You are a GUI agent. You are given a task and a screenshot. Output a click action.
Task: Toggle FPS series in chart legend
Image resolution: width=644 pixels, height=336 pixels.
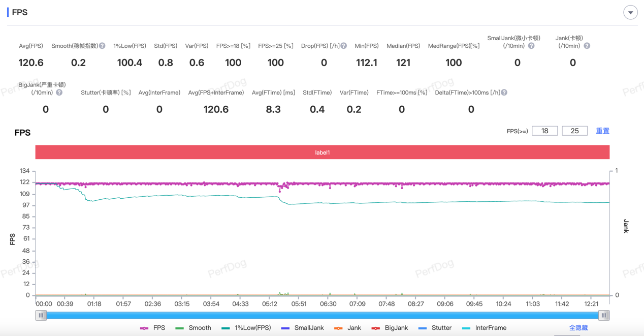point(153,328)
